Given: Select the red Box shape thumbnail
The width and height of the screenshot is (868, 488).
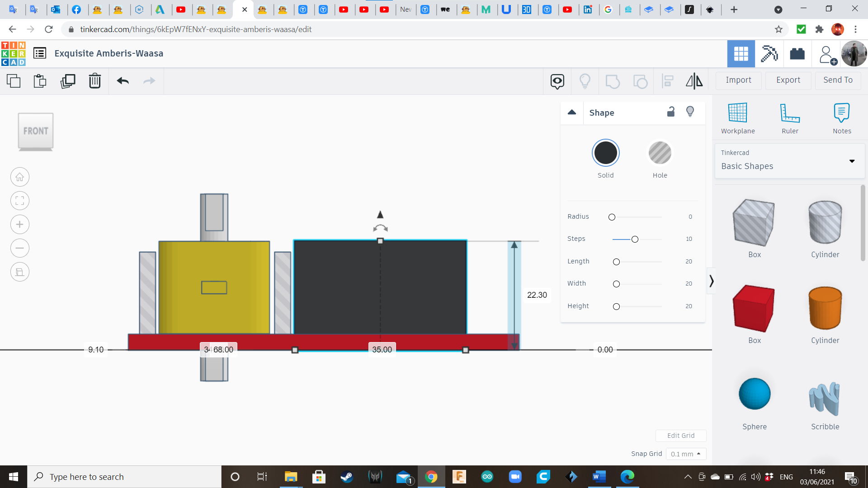Looking at the screenshot, I should 754,309.
